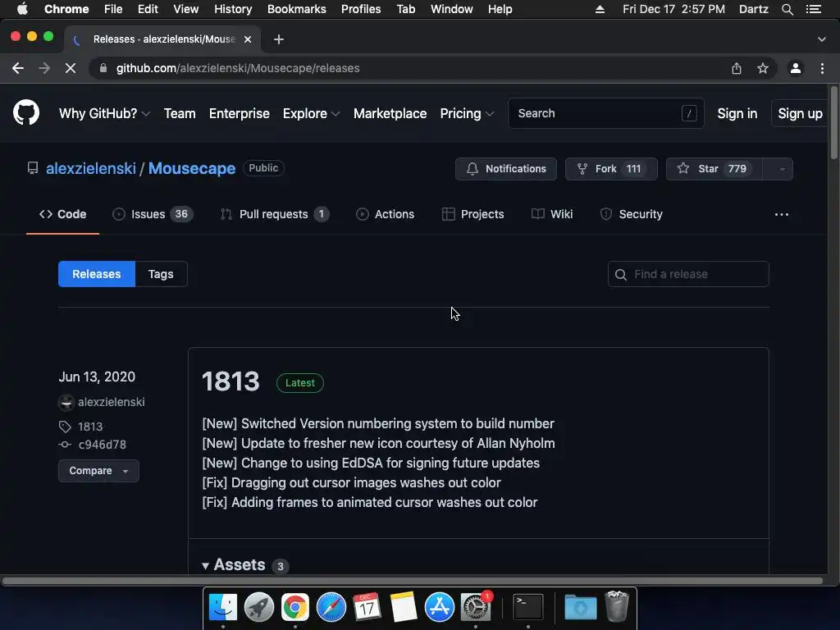Expand the Why GitHub? dropdown
This screenshot has height=630, width=840.
coord(104,113)
